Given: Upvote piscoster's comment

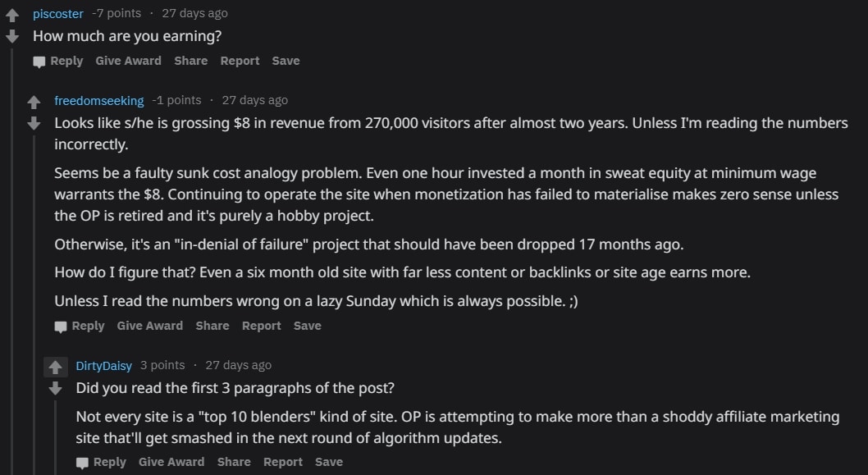Looking at the screenshot, I should coord(12,15).
